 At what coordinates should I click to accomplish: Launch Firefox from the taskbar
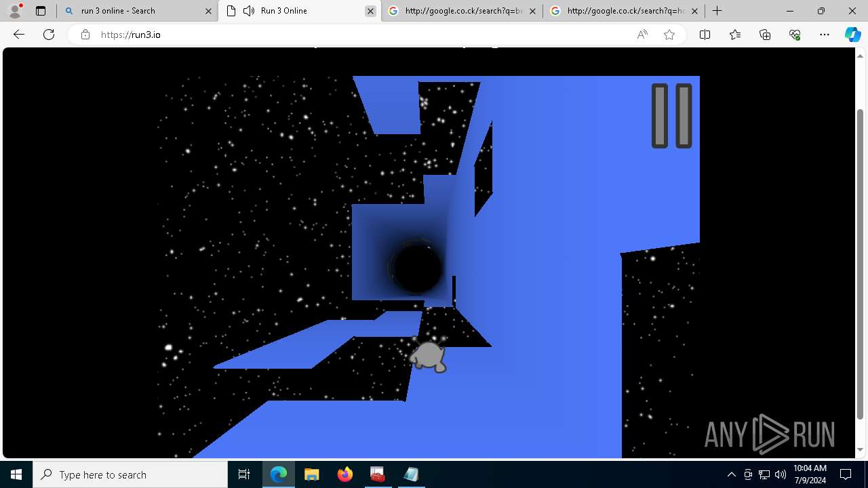click(x=345, y=474)
